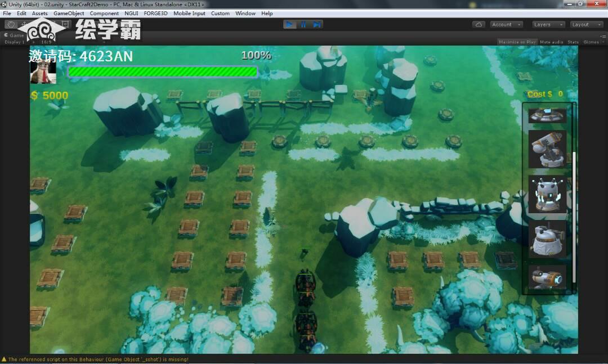Open the Help menu
Image resolution: width=608 pixels, height=364 pixels.
click(x=267, y=13)
